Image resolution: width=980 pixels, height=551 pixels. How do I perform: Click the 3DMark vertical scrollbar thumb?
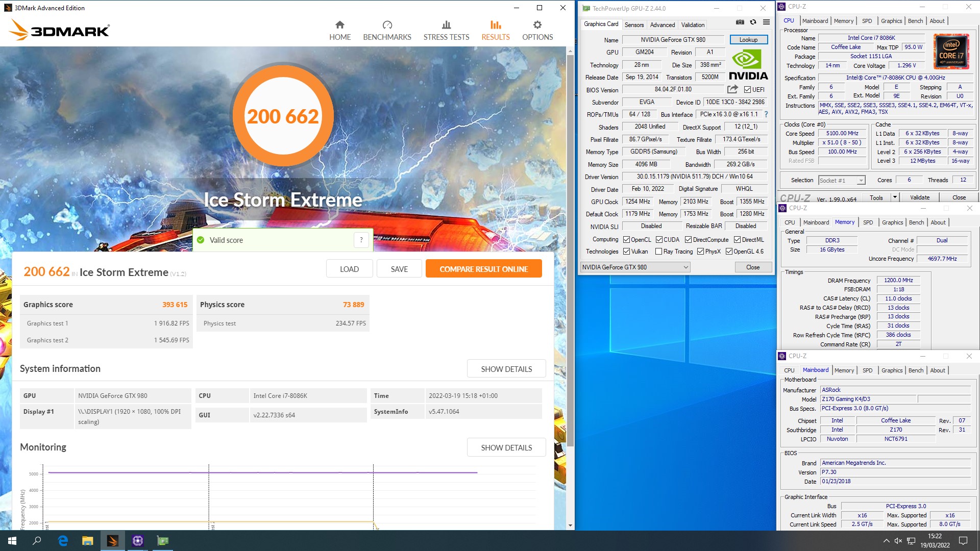570,250
